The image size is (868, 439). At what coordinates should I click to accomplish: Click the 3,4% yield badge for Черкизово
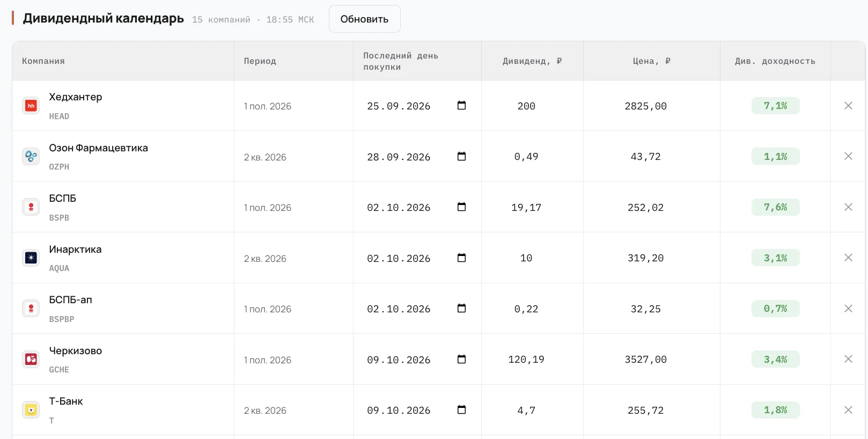776,359
